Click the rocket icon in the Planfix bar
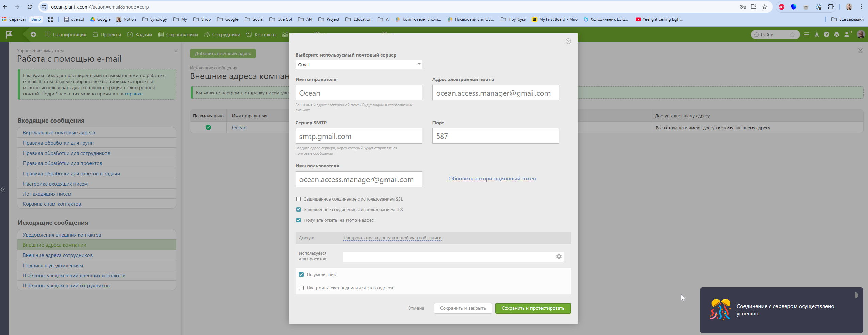This screenshot has height=335, width=868. [817, 34]
